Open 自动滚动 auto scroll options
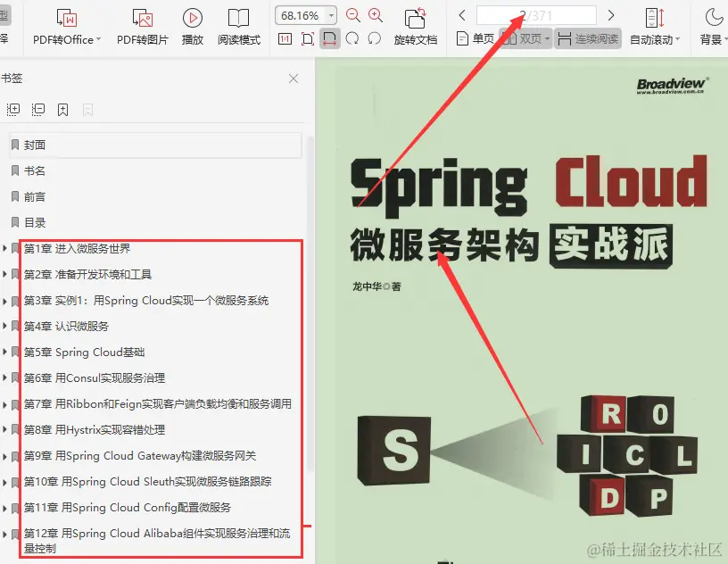The height and width of the screenshot is (564, 728). pos(654,27)
